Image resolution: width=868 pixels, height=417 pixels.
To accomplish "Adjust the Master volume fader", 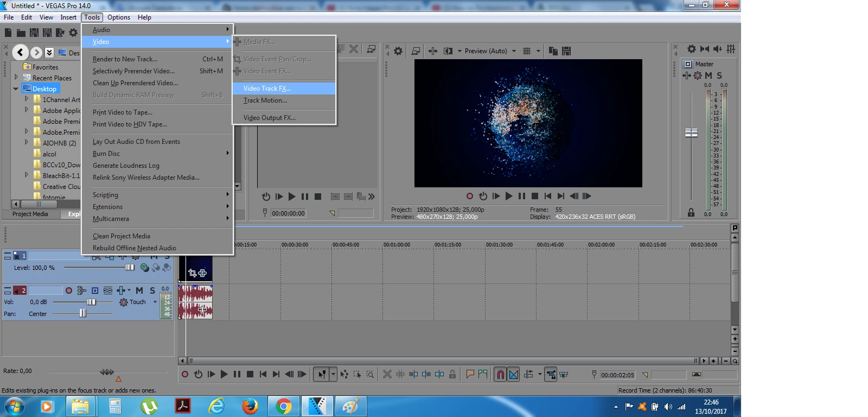I will tap(691, 133).
